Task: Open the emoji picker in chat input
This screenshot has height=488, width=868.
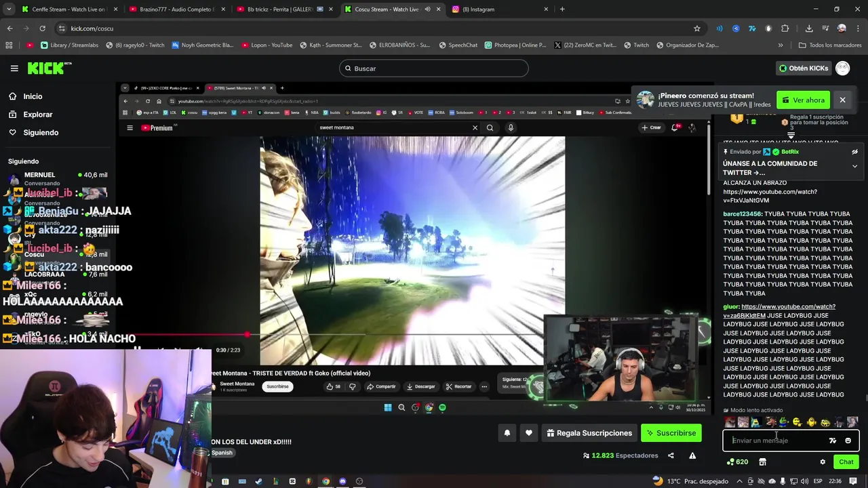Action: click(x=848, y=441)
